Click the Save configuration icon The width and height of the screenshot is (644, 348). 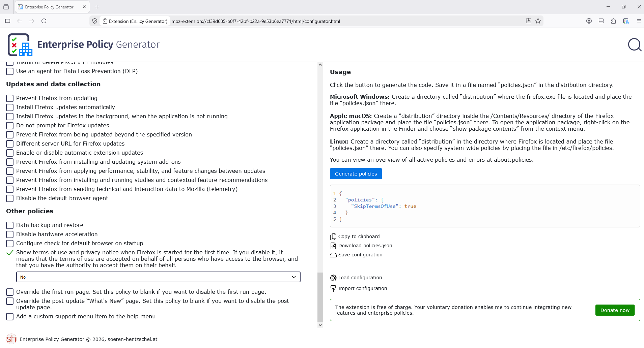[x=333, y=255]
